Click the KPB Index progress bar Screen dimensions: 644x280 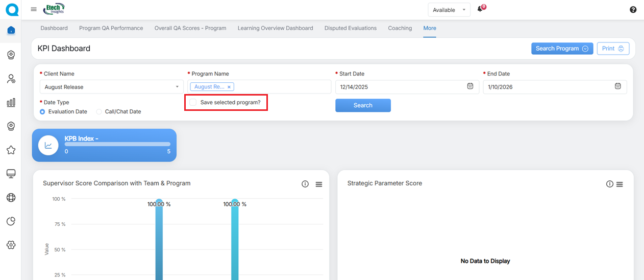click(117, 145)
